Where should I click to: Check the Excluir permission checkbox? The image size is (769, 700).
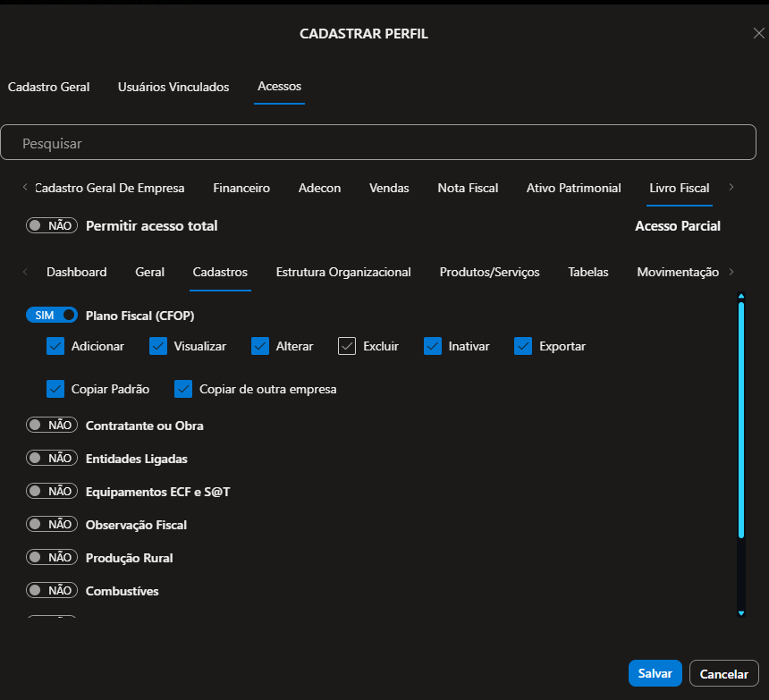pos(347,346)
